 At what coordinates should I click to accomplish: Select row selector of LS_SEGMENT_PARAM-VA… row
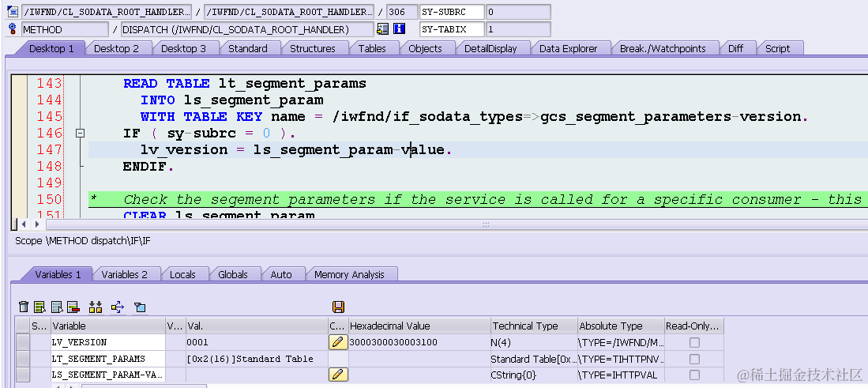23,375
